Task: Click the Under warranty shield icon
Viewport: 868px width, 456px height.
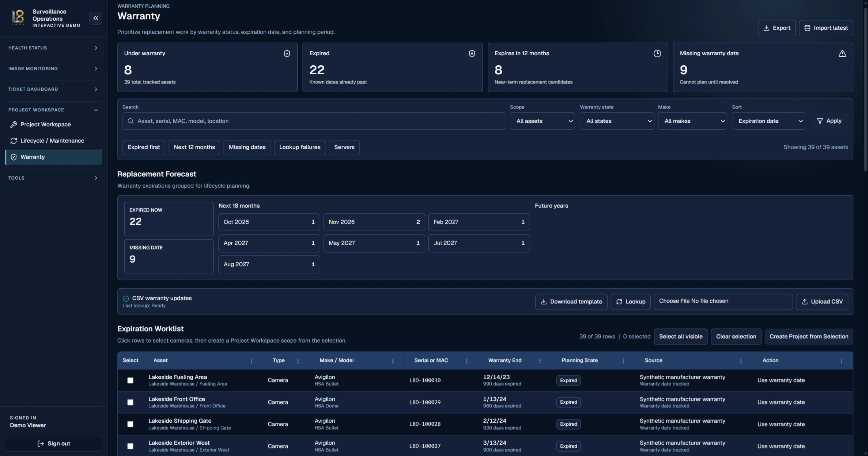Action: tap(287, 53)
